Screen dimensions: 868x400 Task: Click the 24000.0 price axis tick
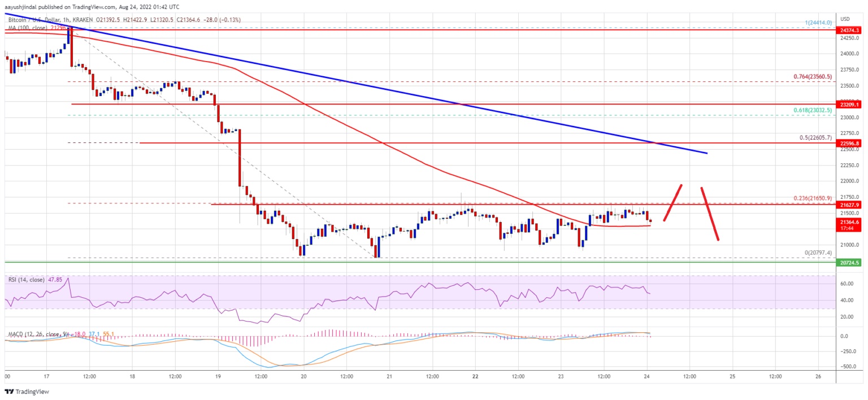point(849,54)
